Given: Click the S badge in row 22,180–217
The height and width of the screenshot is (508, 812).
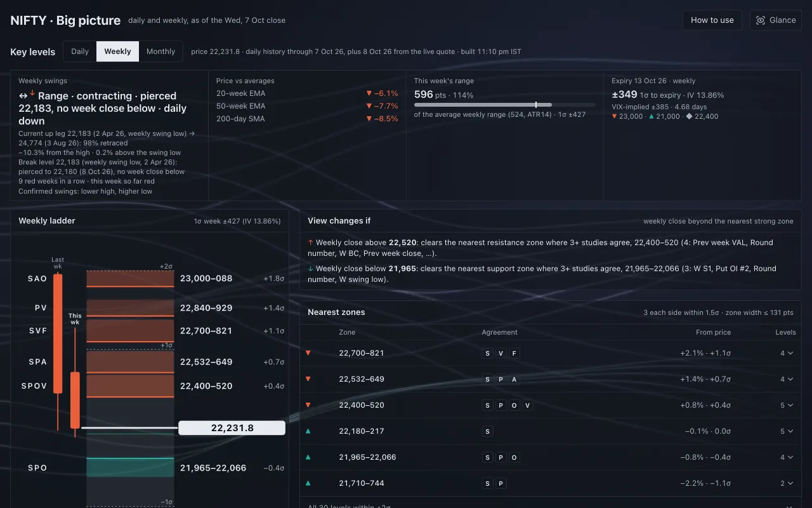Looking at the screenshot, I should click(487, 431).
